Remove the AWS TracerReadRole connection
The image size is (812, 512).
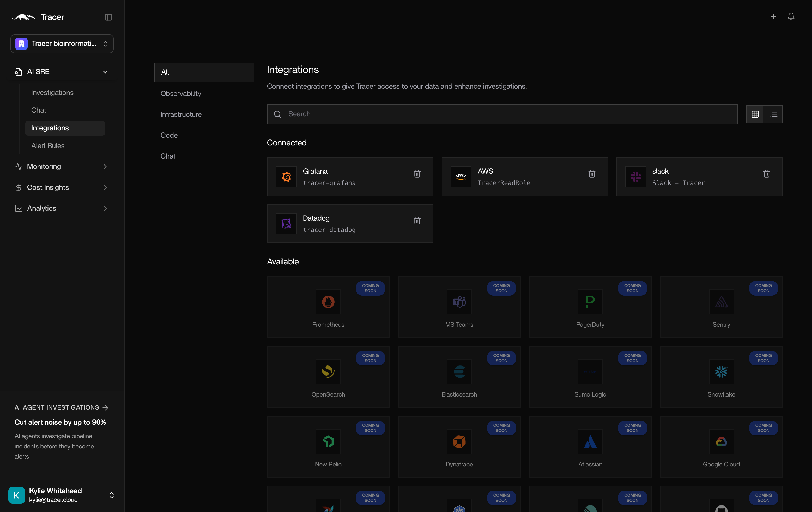[592, 174]
